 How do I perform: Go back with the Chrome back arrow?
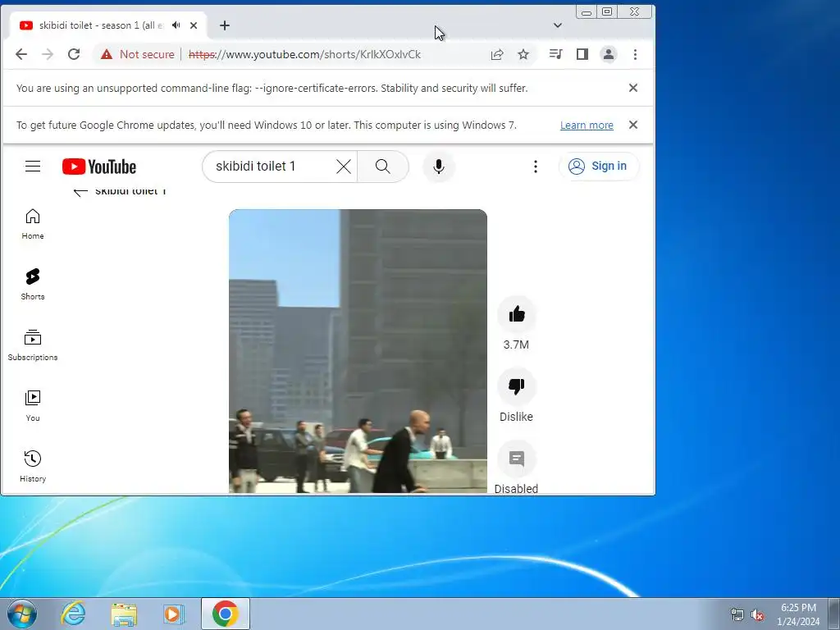pos(21,54)
